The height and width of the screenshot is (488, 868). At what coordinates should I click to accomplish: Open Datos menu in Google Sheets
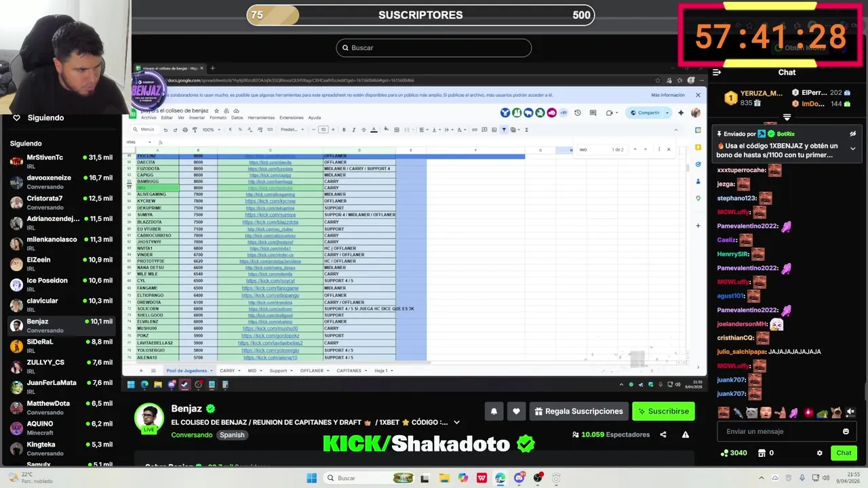[x=237, y=118]
